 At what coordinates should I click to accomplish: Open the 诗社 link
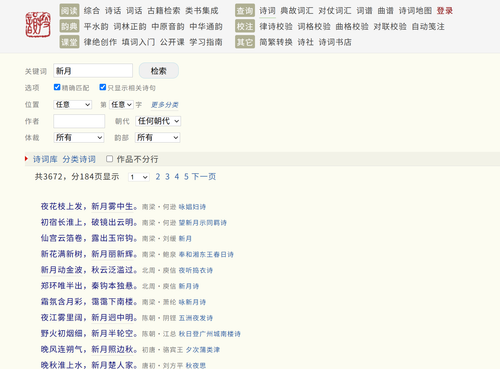(x=306, y=42)
